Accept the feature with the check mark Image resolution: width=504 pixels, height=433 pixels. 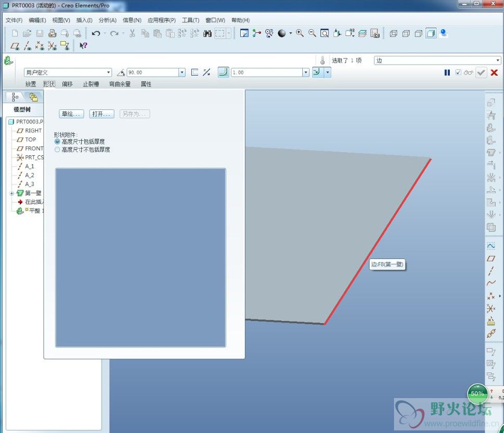481,72
